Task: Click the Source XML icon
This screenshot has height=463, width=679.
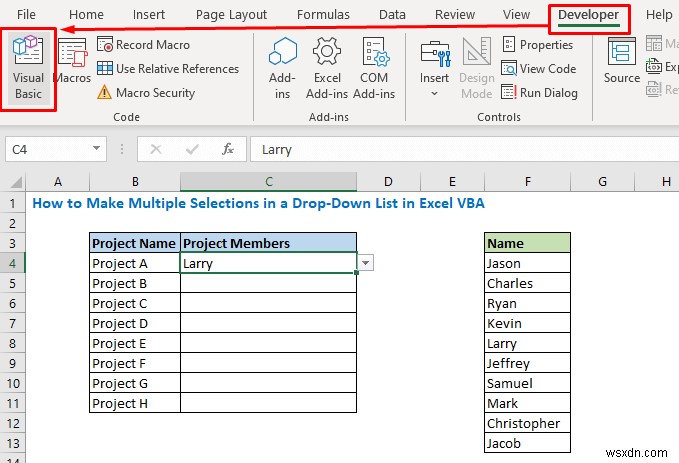Action: pos(621,65)
